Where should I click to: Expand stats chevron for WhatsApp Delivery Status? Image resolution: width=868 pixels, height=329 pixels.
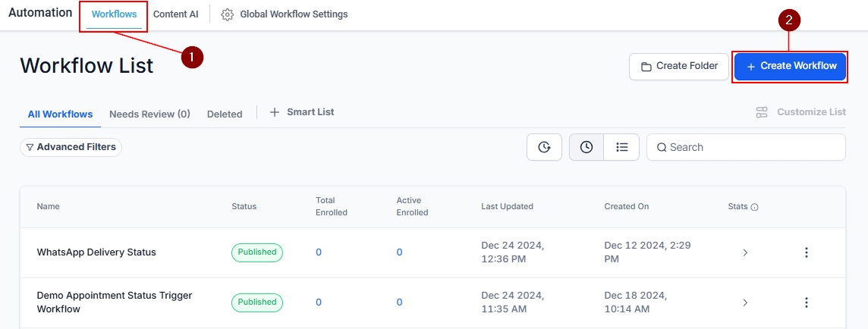tap(745, 252)
